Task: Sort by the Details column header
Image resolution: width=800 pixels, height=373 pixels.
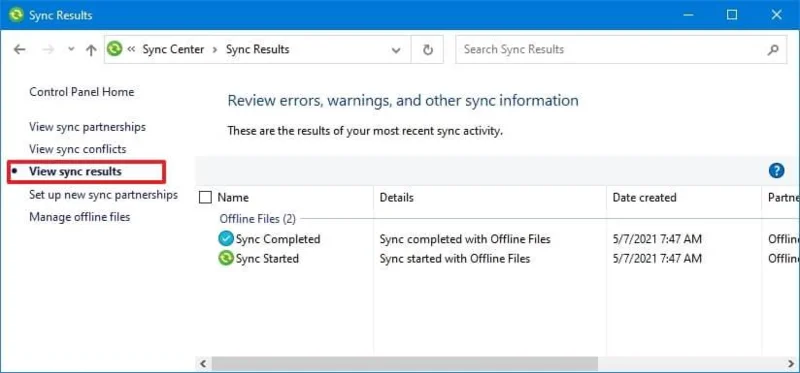Action: [x=396, y=197]
